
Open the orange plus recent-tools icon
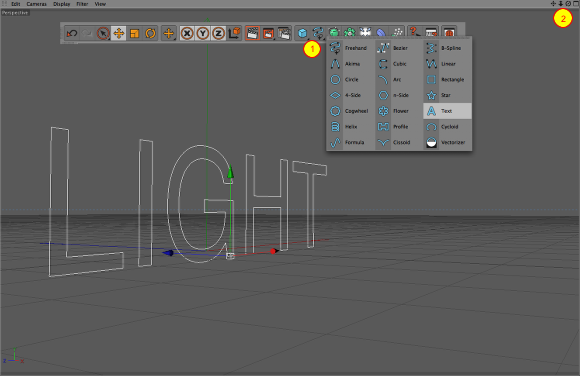click(169, 33)
